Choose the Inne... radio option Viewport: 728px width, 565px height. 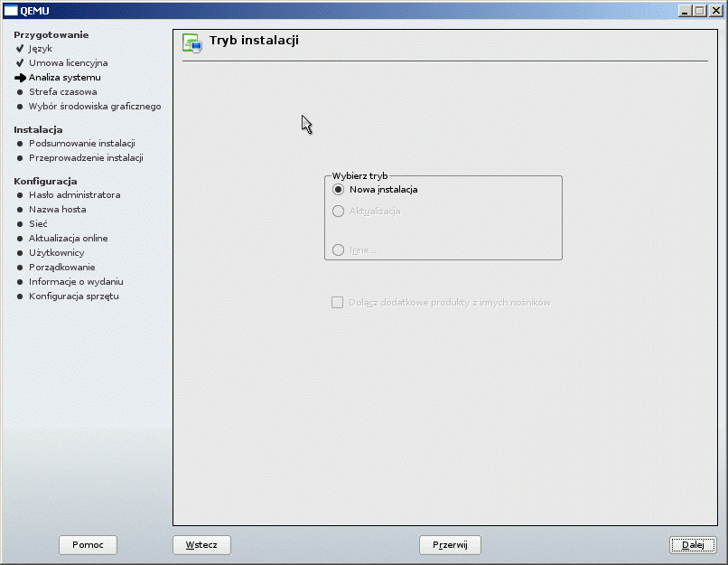click(339, 250)
